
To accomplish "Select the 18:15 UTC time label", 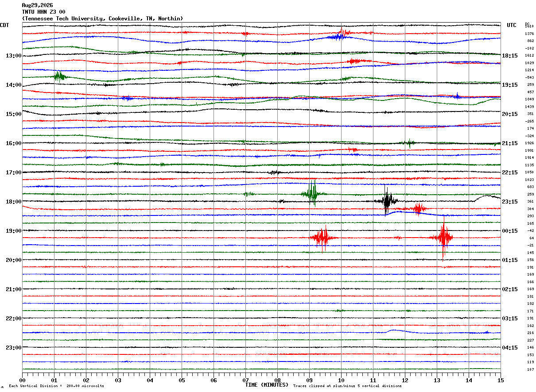I will (x=510, y=56).
